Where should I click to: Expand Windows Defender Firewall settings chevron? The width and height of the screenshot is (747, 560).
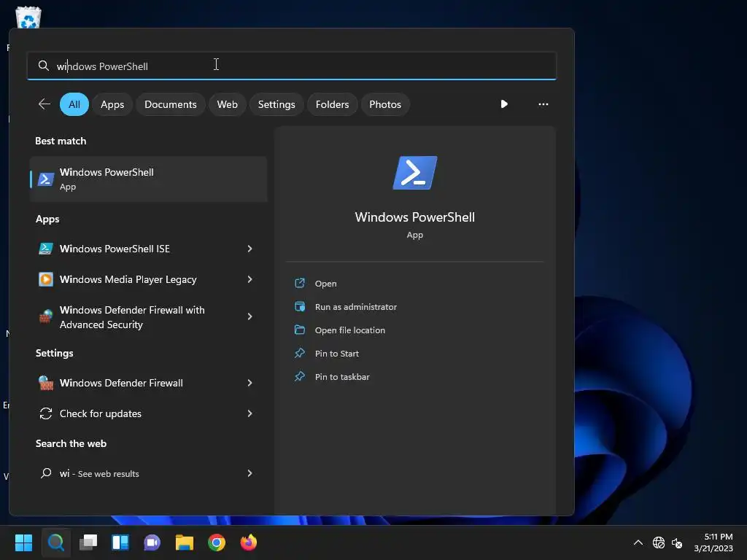249,383
